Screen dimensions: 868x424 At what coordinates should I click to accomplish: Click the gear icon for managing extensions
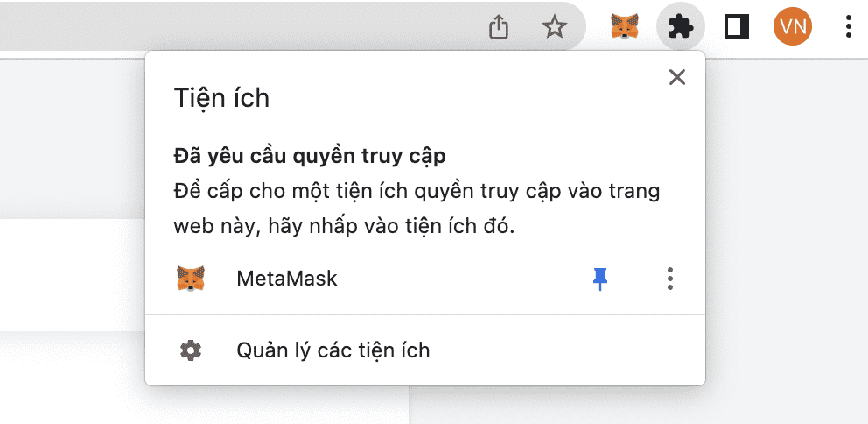(x=190, y=351)
